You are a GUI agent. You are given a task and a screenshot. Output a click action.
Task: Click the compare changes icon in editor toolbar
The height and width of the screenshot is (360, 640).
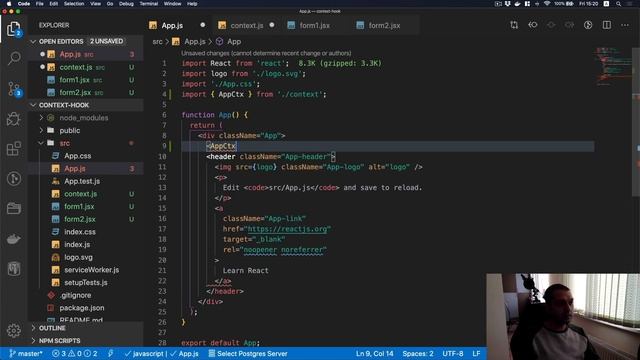[514, 25]
